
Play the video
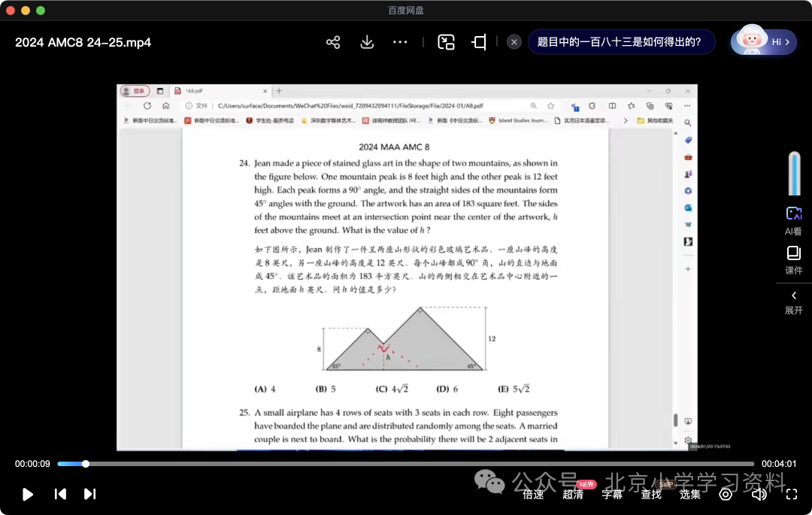pos(28,494)
